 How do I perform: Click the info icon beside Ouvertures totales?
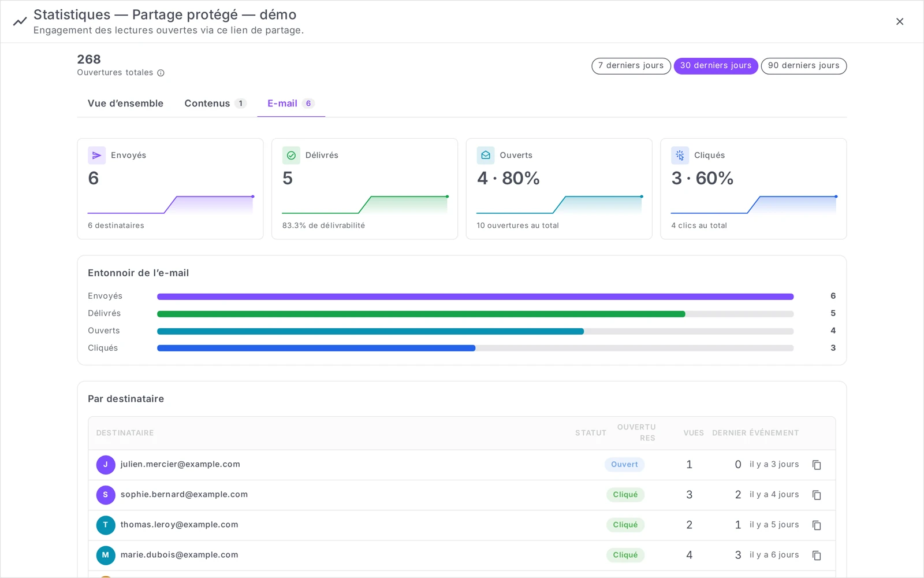tap(161, 73)
